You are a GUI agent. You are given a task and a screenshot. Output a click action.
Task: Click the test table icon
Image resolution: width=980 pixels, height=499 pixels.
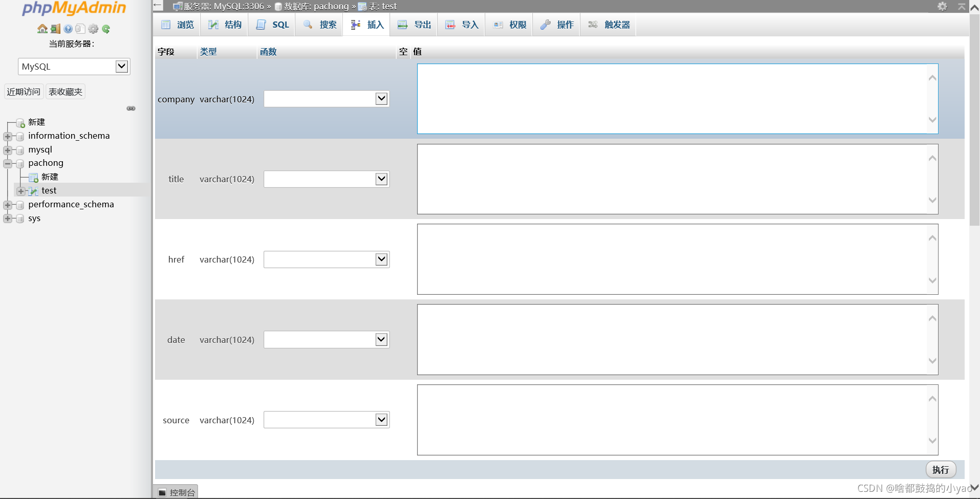(34, 191)
